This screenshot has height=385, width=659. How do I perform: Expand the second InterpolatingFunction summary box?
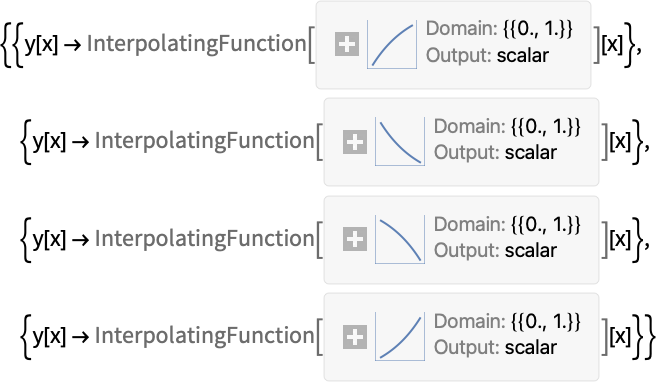355,142
